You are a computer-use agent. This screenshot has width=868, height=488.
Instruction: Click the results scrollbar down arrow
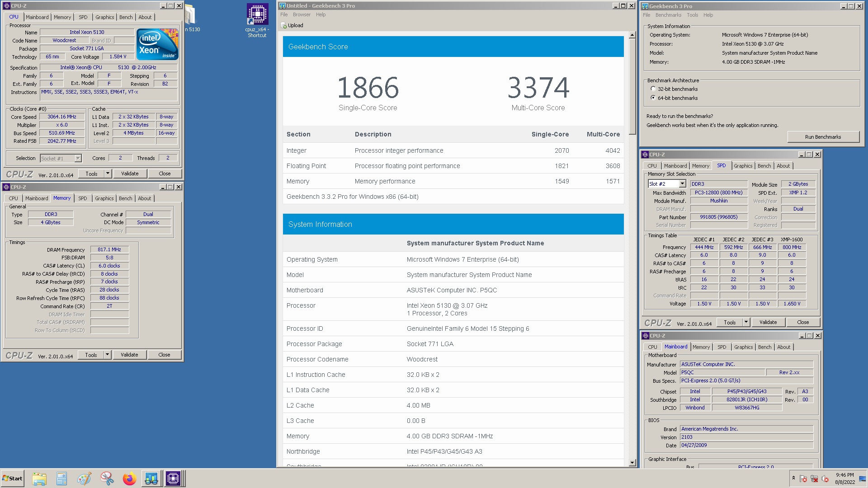click(632, 463)
